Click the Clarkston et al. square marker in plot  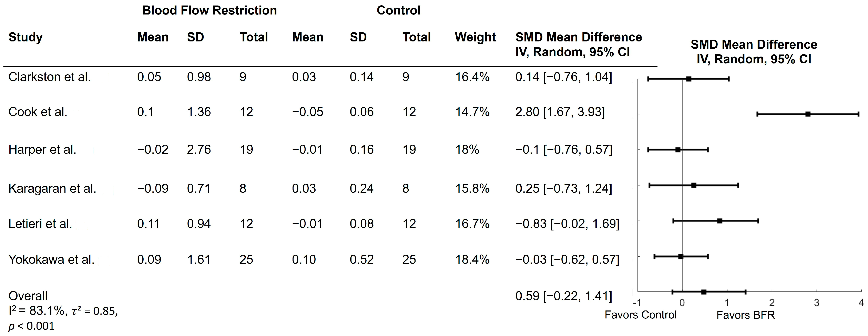(689, 79)
